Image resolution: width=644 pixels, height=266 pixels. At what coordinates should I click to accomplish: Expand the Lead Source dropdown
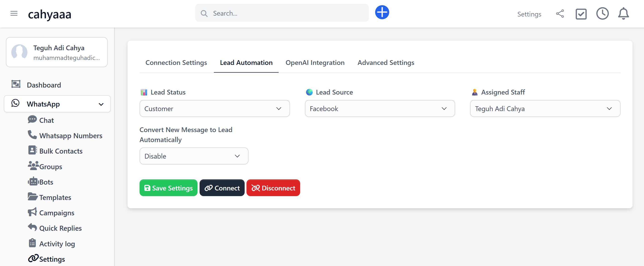coord(379,109)
